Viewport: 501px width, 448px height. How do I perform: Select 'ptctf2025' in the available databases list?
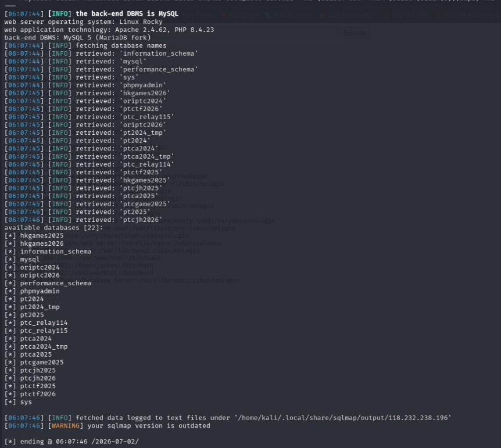click(38, 386)
